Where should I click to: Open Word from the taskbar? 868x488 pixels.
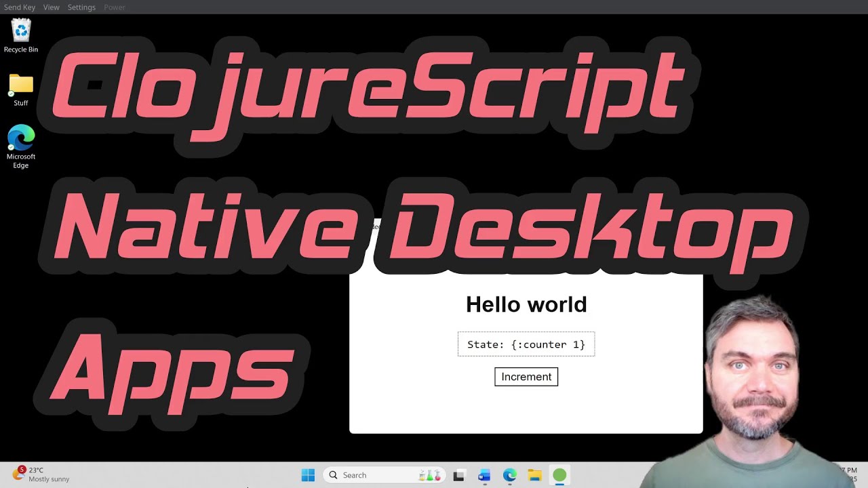click(484, 475)
